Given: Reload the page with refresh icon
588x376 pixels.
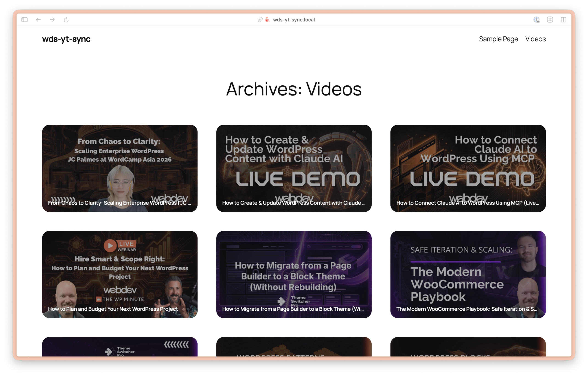Looking at the screenshot, I should tap(66, 20).
